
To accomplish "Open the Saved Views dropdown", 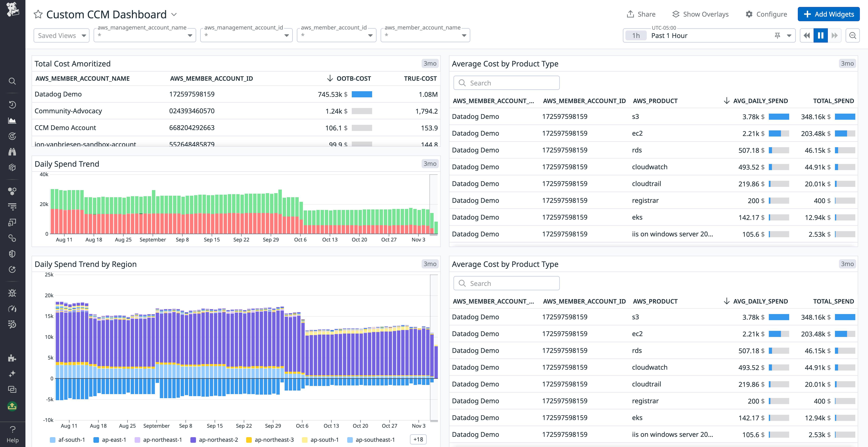I will point(61,35).
